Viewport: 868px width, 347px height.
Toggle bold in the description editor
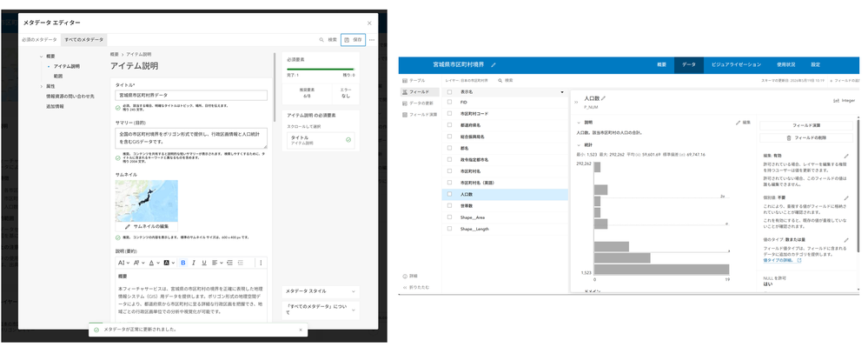[183, 263]
